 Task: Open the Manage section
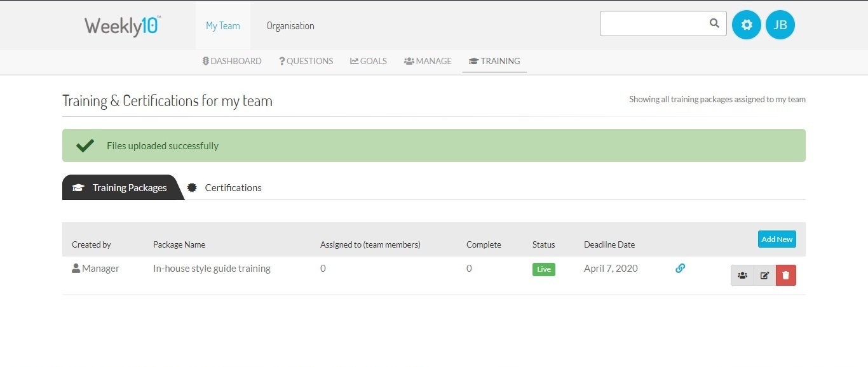click(x=428, y=62)
